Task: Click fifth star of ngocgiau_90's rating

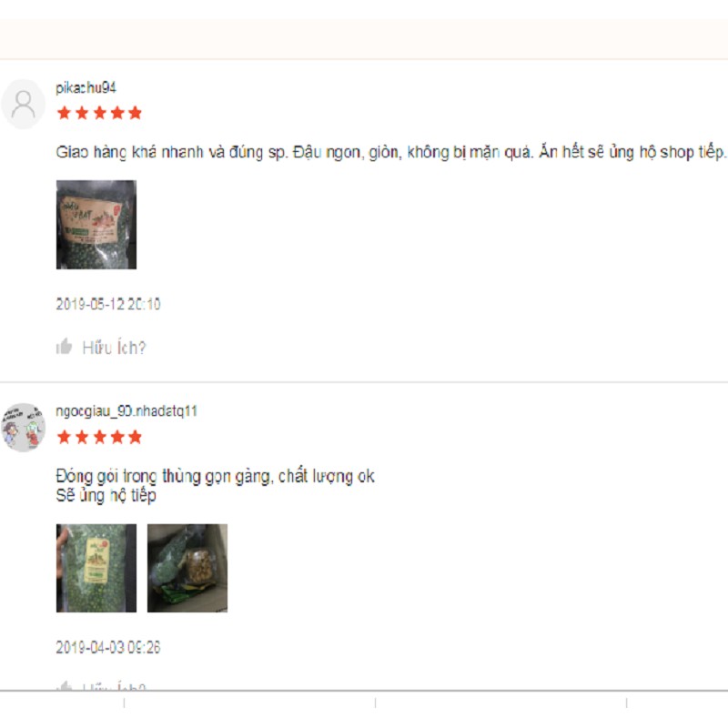Action: coord(135,437)
